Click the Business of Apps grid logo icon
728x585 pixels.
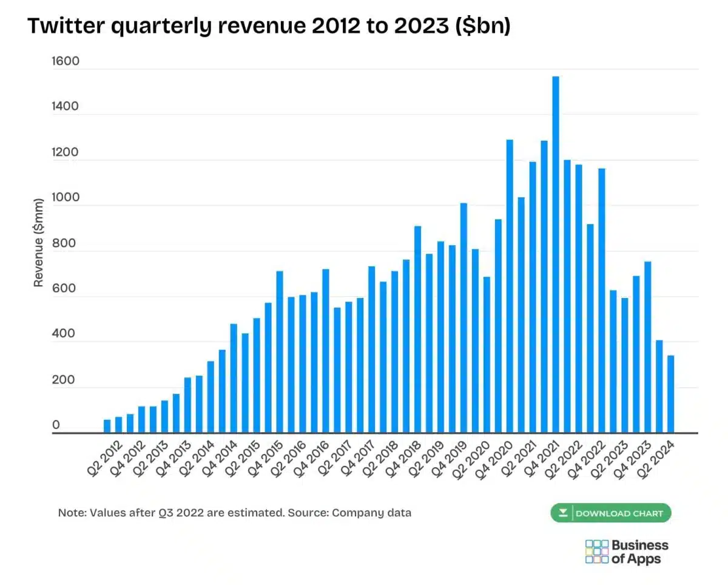point(597,552)
